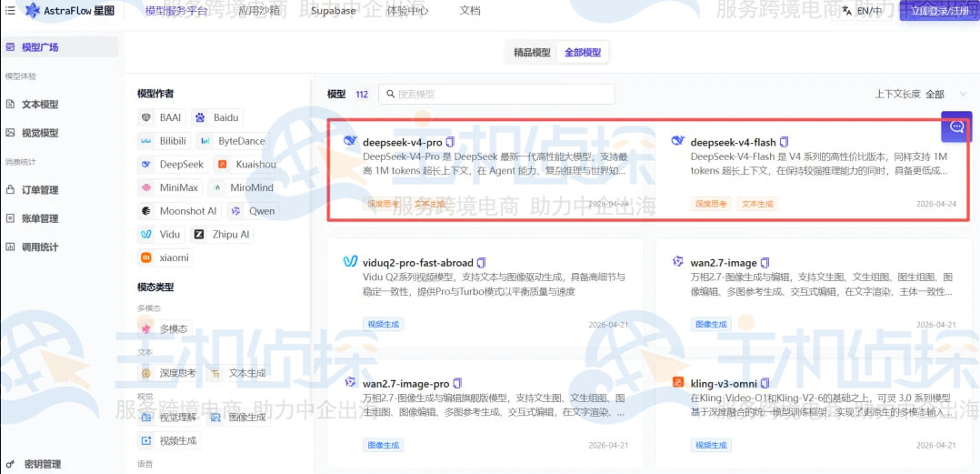This screenshot has height=474, width=980.
Task: Copy the wan2.7-image-pro model name
Action: coord(457,383)
